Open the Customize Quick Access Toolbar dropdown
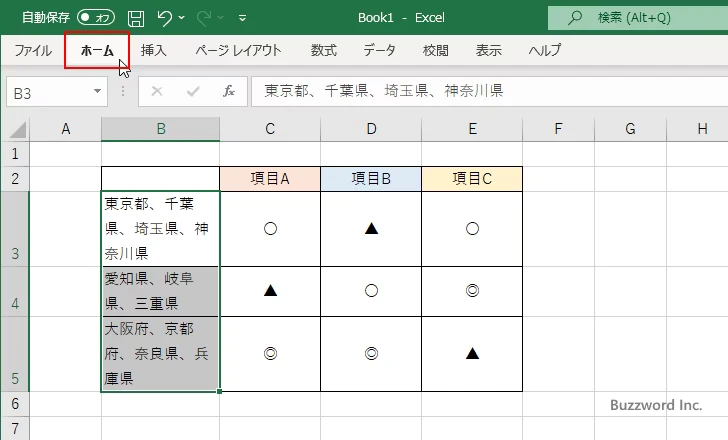This screenshot has width=728, height=440. tap(242, 18)
